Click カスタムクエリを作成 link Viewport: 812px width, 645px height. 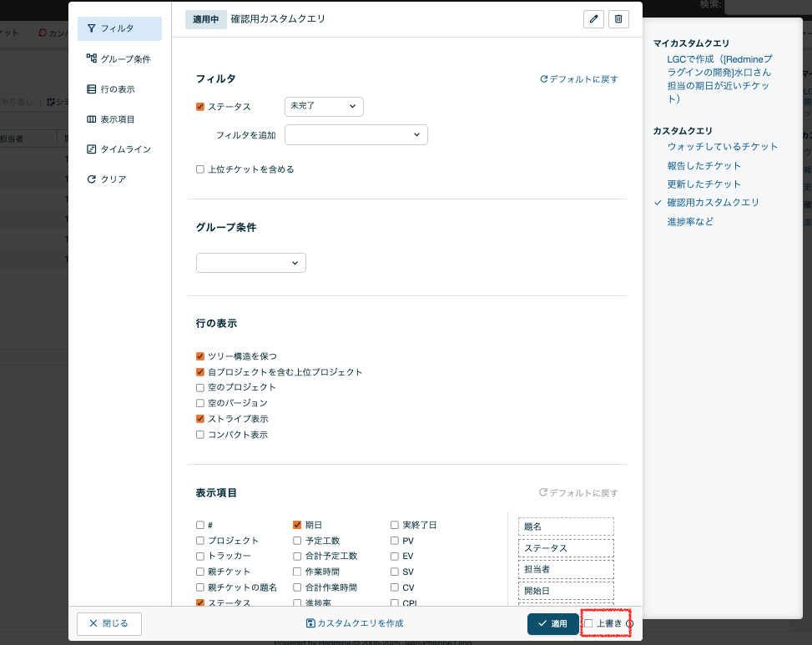coord(355,623)
